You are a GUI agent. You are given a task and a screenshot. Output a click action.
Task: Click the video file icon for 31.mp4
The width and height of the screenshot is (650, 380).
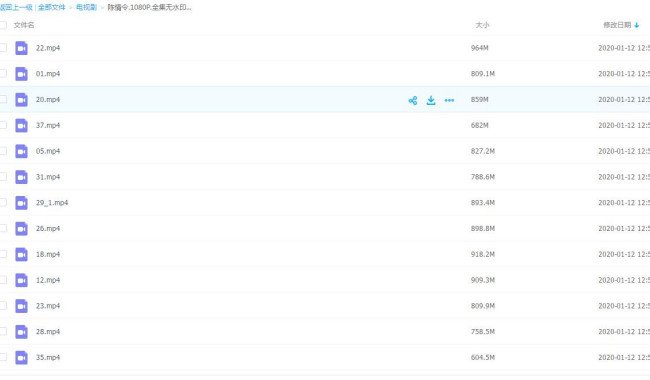(21, 177)
